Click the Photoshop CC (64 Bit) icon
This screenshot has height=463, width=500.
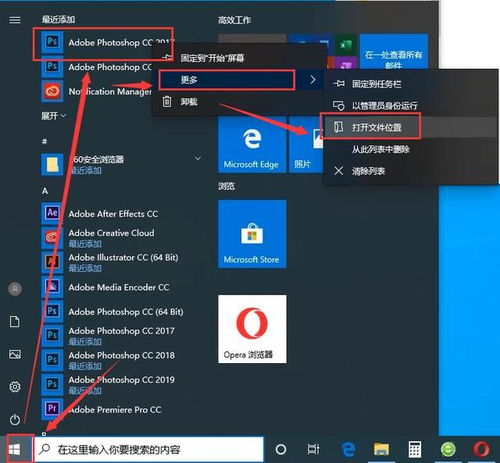coord(52,311)
